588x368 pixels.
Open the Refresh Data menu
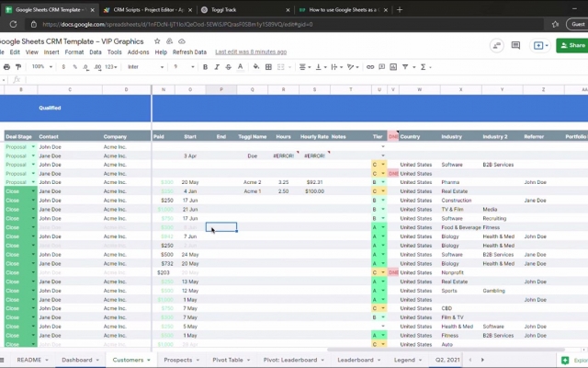189,52
